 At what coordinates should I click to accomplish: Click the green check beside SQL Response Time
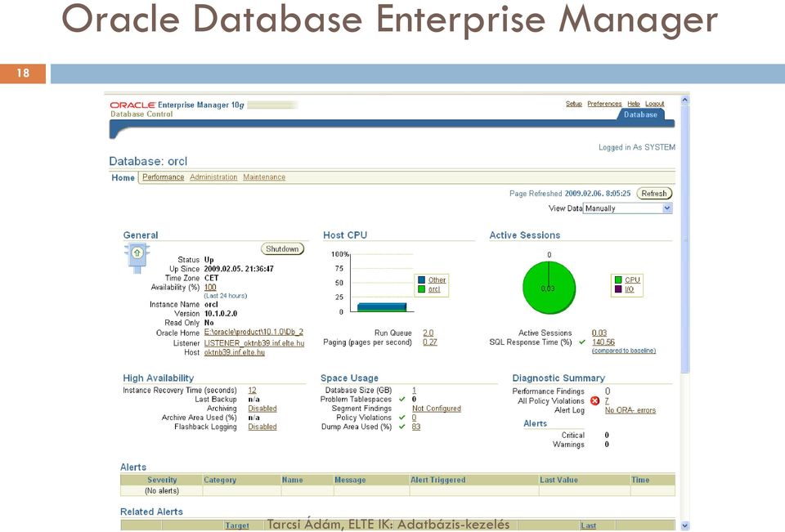click(x=582, y=342)
